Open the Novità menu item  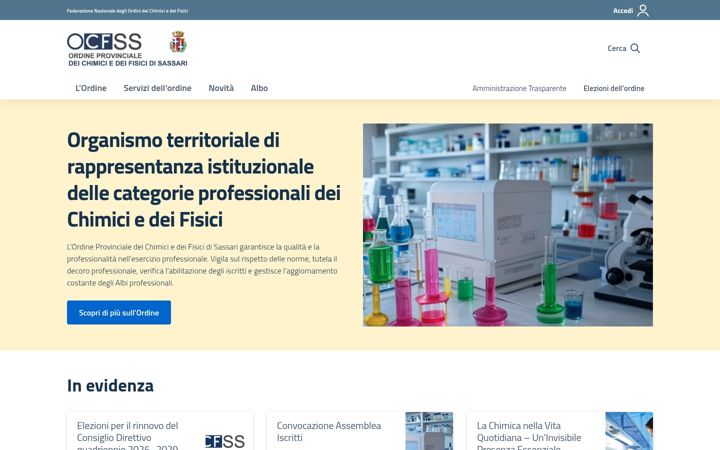click(221, 88)
